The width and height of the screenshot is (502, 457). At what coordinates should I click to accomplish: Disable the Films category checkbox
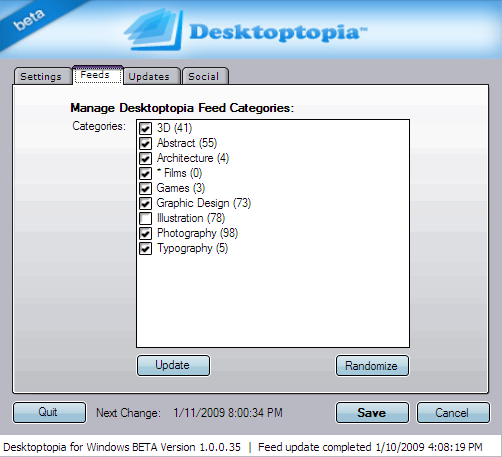pos(145,173)
